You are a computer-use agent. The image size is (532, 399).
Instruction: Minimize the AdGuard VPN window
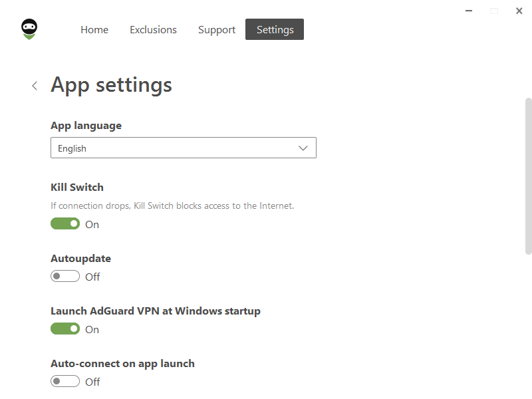tap(469, 11)
